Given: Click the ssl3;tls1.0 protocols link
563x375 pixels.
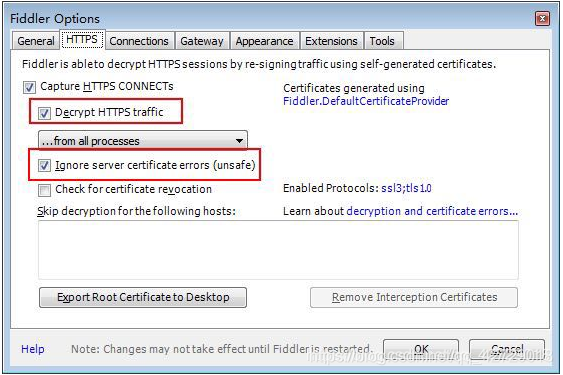Looking at the screenshot, I should [x=406, y=188].
